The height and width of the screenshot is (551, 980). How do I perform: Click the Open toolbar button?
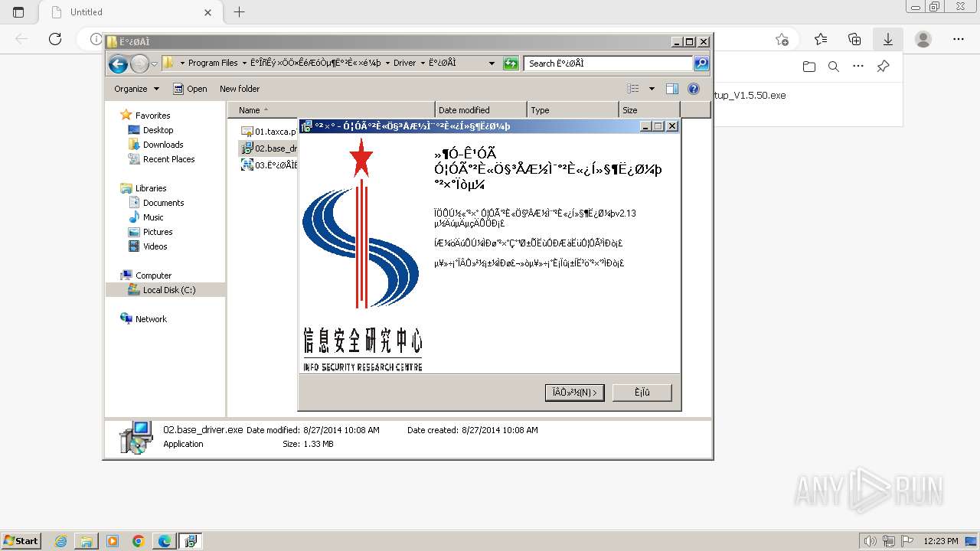[190, 89]
